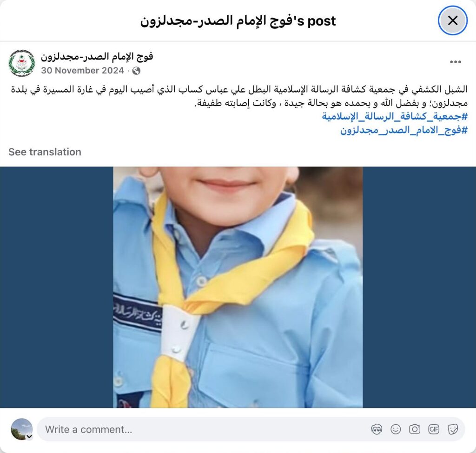Close the post dialog with the X button
476x453 pixels.
[452, 20]
